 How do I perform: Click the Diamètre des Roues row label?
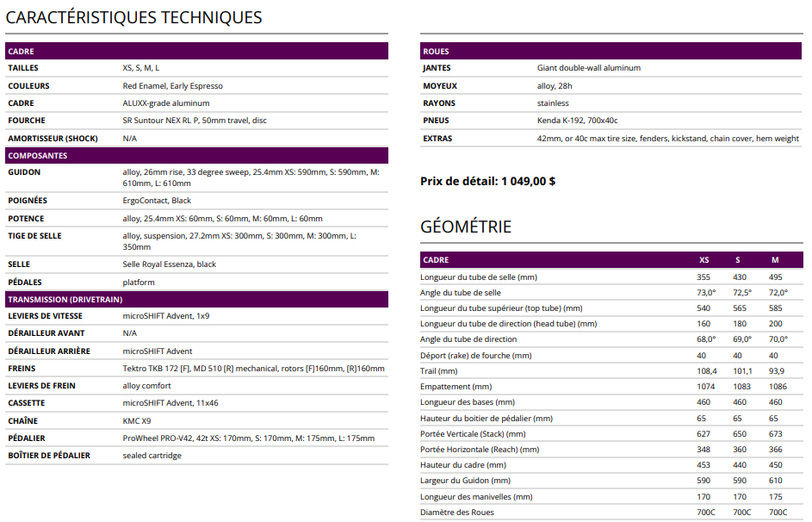[457, 513]
